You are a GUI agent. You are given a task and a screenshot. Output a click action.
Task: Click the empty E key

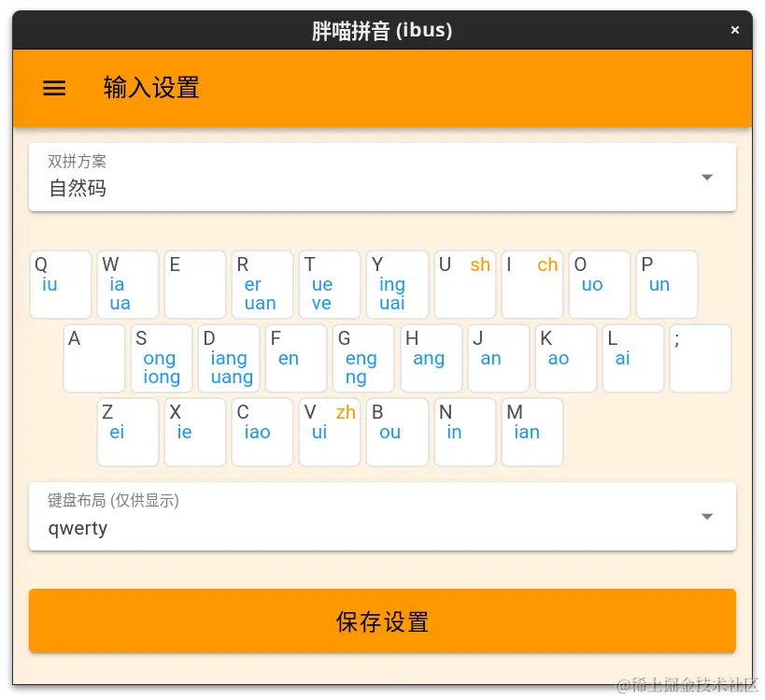tap(194, 284)
